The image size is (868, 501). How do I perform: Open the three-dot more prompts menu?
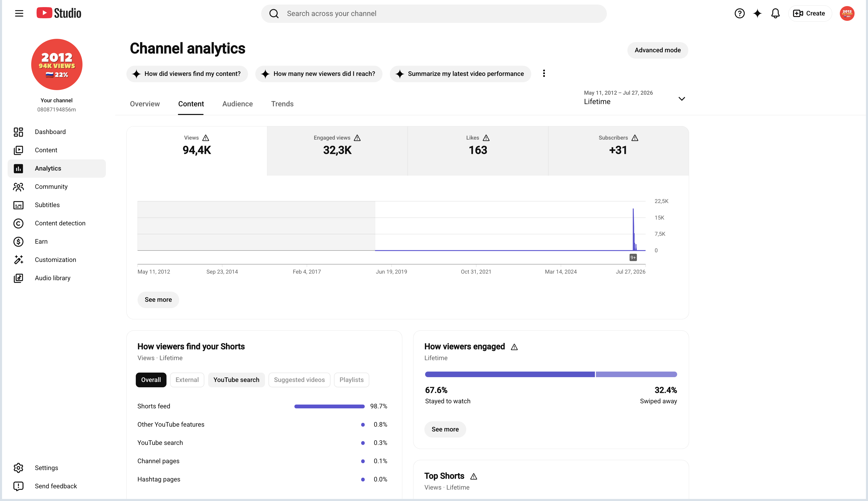544,73
